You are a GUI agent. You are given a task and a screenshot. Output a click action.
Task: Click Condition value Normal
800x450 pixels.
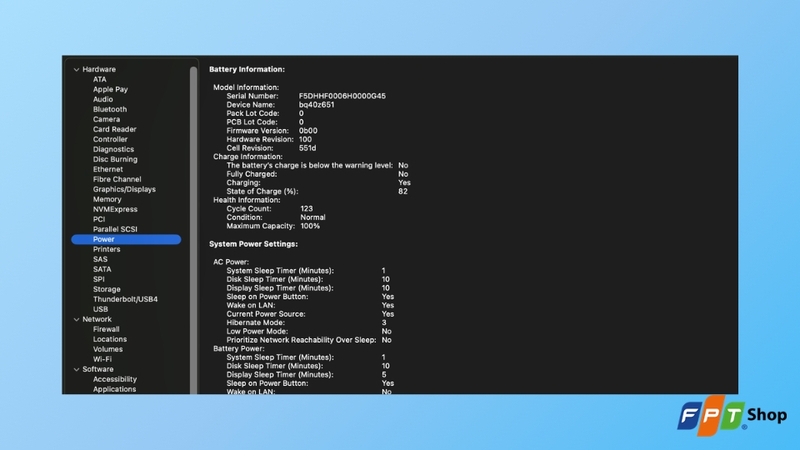click(313, 217)
